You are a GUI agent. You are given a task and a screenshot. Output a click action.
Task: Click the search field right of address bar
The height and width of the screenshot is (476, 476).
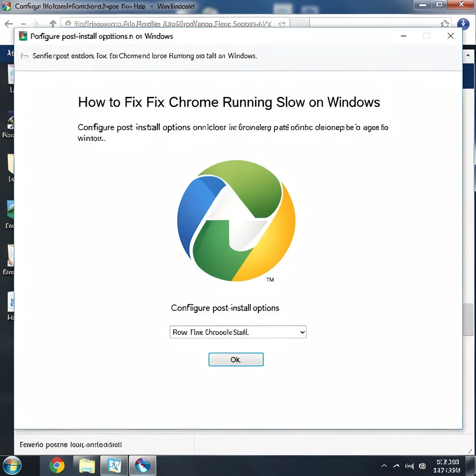coord(380,23)
